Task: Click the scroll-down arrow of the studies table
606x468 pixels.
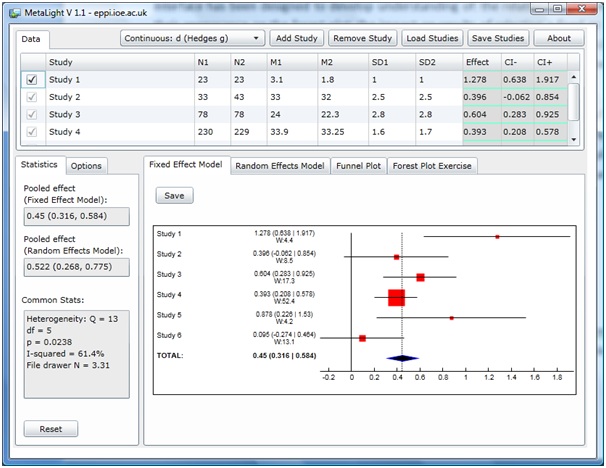Action: click(573, 140)
